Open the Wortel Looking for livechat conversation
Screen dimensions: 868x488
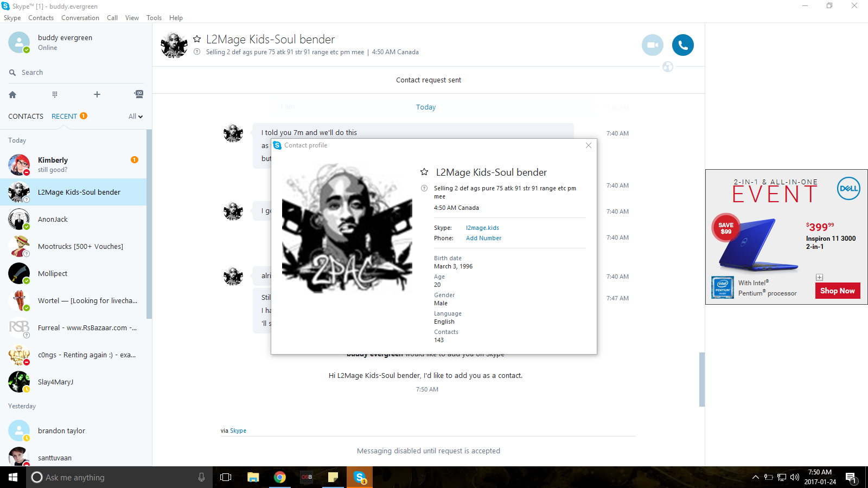click(73, 300)
